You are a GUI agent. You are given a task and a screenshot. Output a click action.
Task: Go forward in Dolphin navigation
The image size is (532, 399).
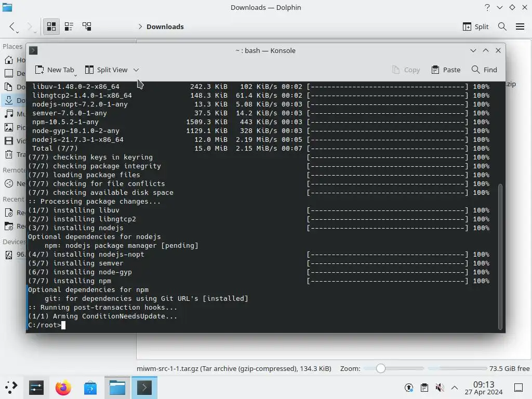(30, 26)
